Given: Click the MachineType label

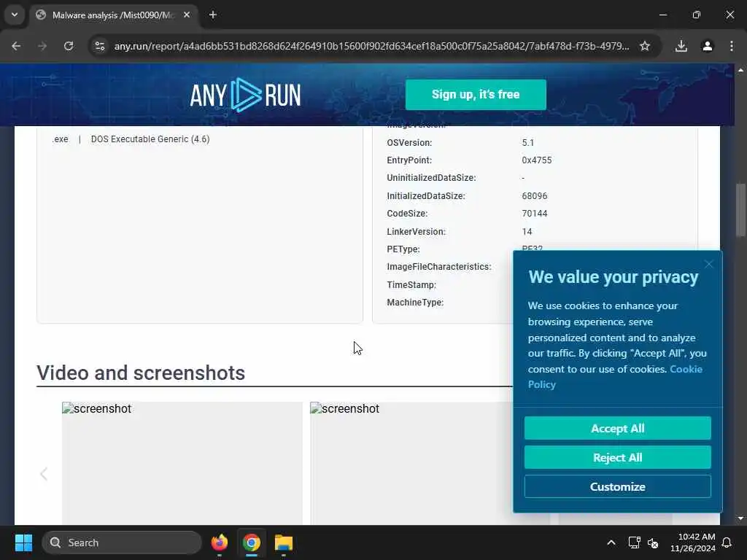Looking at the screenshot, I should point(415,303).
